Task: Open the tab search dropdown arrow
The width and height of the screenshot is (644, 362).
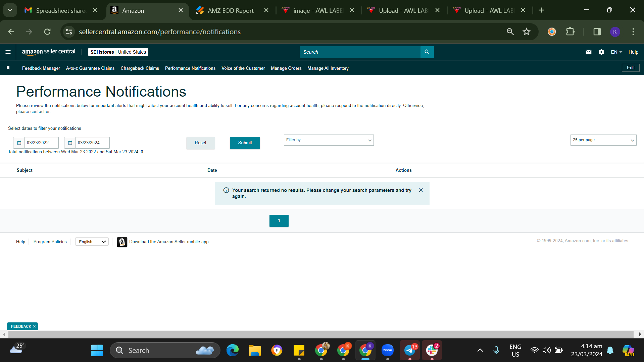Action: point(10,10)
